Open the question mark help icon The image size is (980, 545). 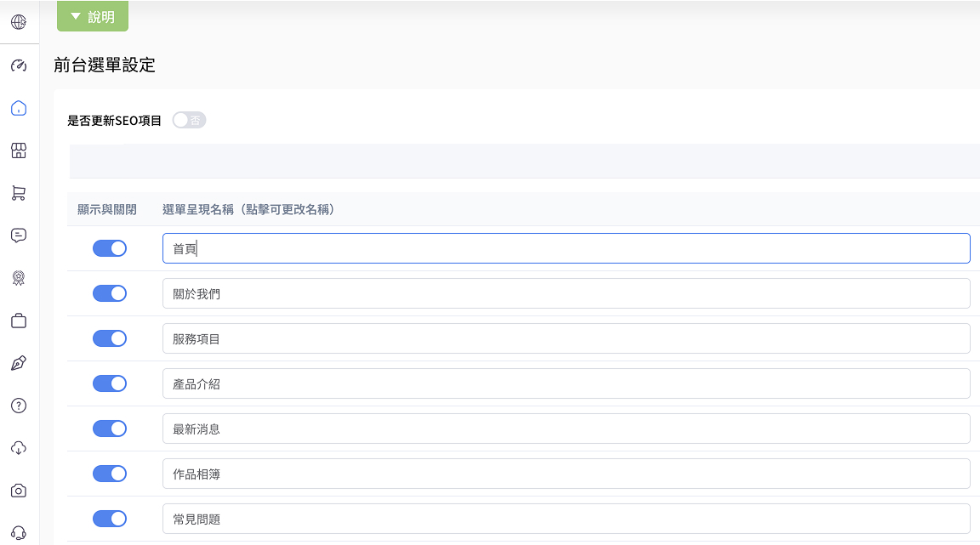pyautogui.click(x=19, y=406)
